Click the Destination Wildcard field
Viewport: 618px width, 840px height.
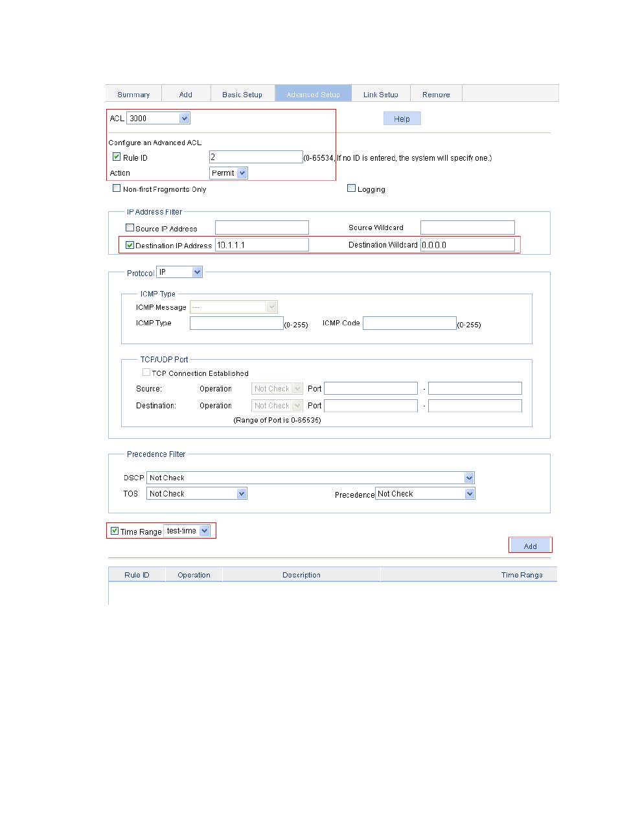coord(468,244)
